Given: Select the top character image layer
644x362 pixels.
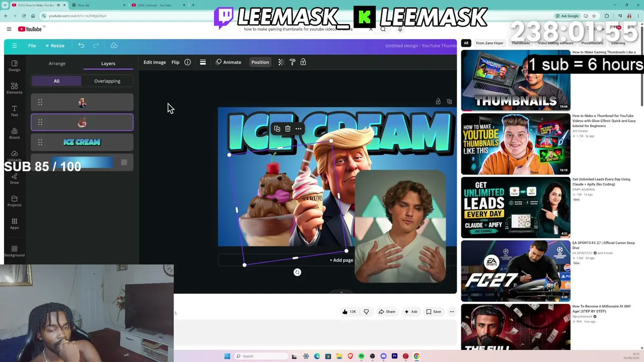Looking at the screenshot, I should click(82, 103).
